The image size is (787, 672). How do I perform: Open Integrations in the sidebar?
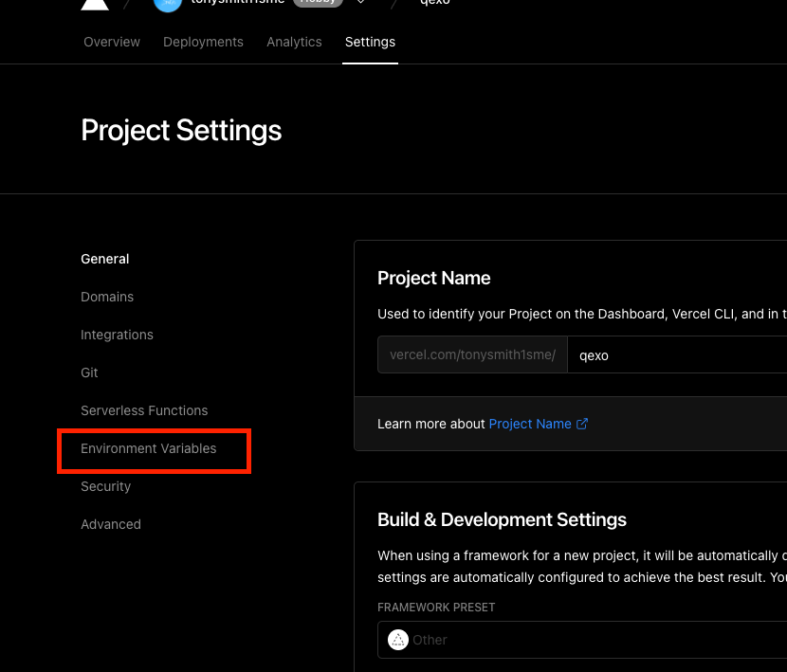point(117,335)
